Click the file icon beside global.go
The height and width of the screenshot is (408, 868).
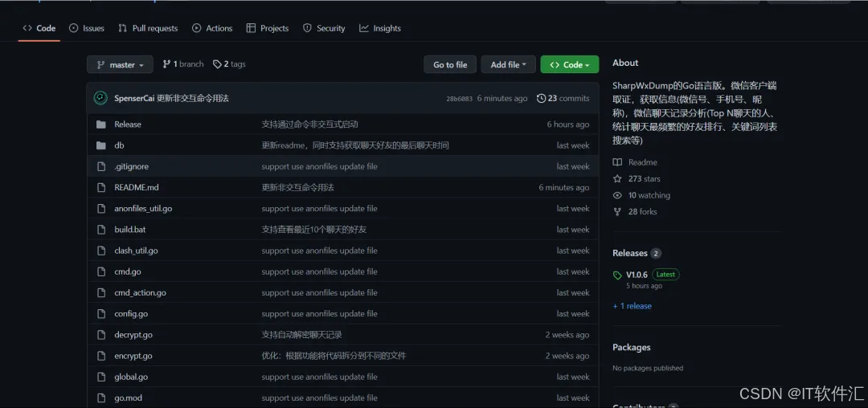click(100, 377)
